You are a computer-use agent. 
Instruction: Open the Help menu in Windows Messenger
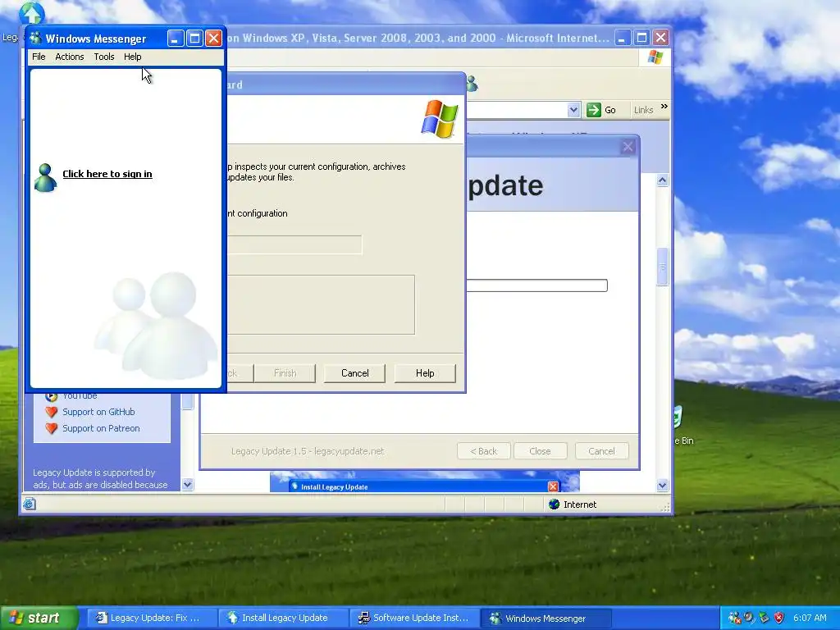pos(132,57)
